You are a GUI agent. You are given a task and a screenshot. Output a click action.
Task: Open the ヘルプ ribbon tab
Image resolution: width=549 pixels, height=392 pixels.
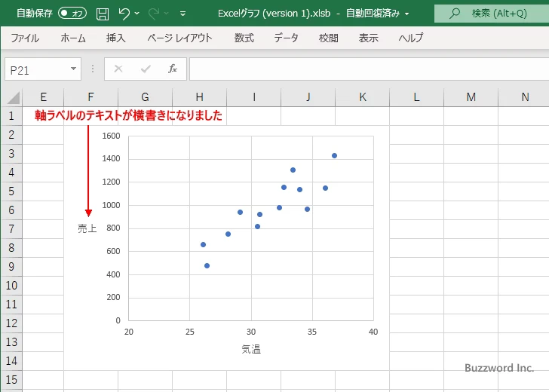pos(411,38)
